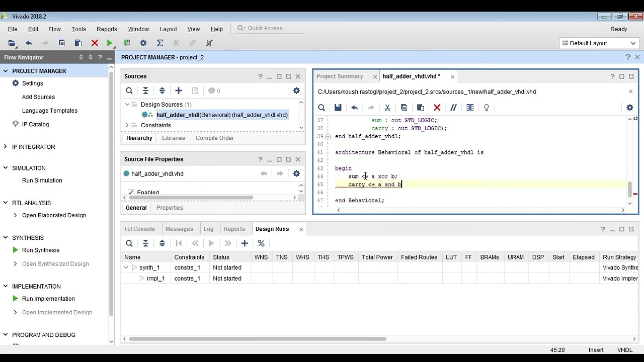The height and width of the screenshot is (362, 644).
Task: Switch to the Tcl Console tab
Action: [139, 229]
